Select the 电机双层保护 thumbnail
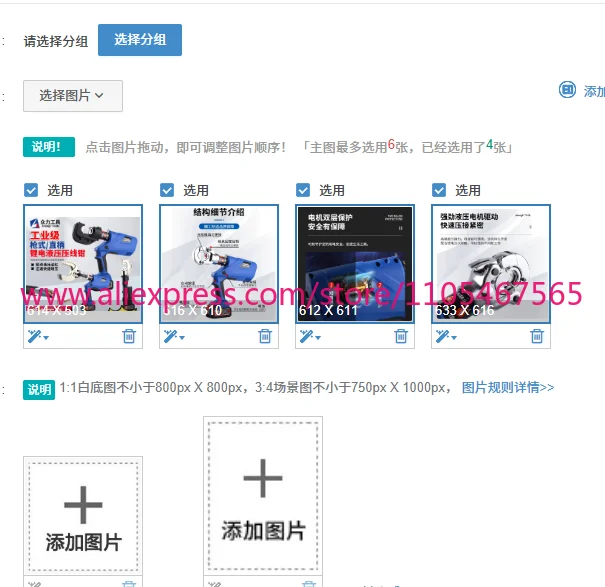The width and height of the screenshot is (605, 587). pos(355,264)
